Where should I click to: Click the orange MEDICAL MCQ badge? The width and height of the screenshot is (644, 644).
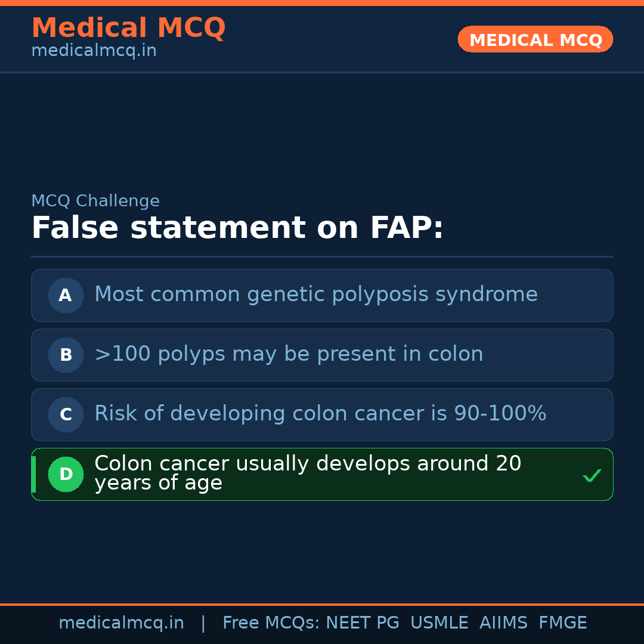tap(535, 39)
